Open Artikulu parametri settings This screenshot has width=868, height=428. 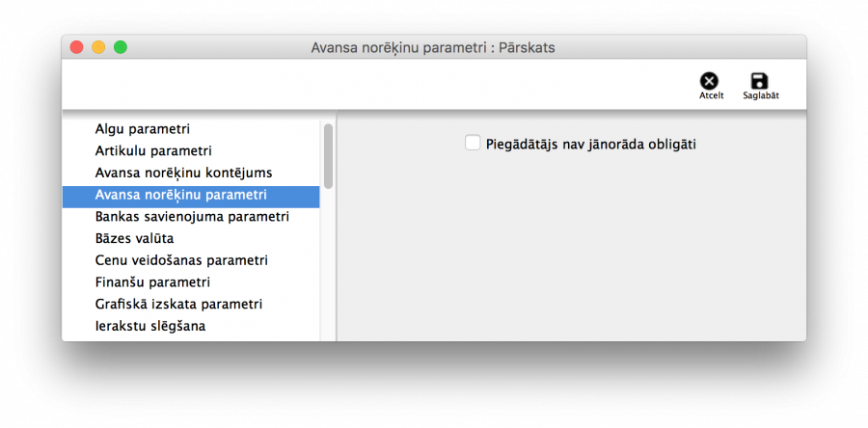point(153,150)
